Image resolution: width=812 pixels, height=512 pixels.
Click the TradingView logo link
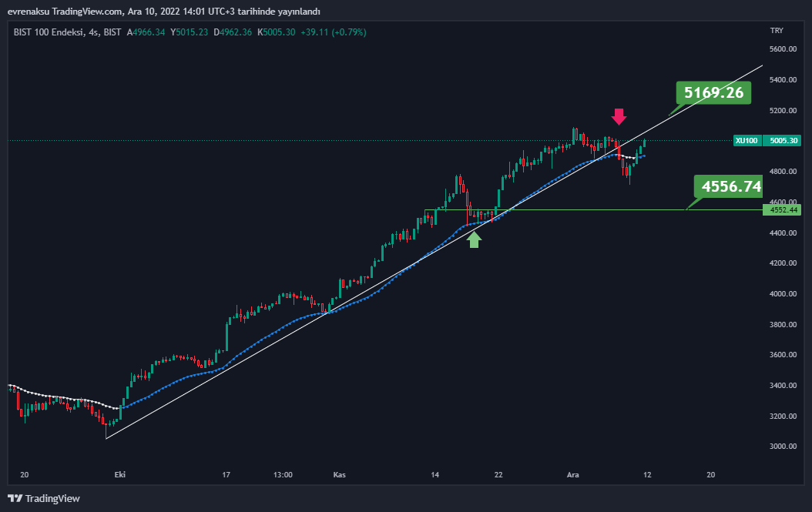(44, 499)
